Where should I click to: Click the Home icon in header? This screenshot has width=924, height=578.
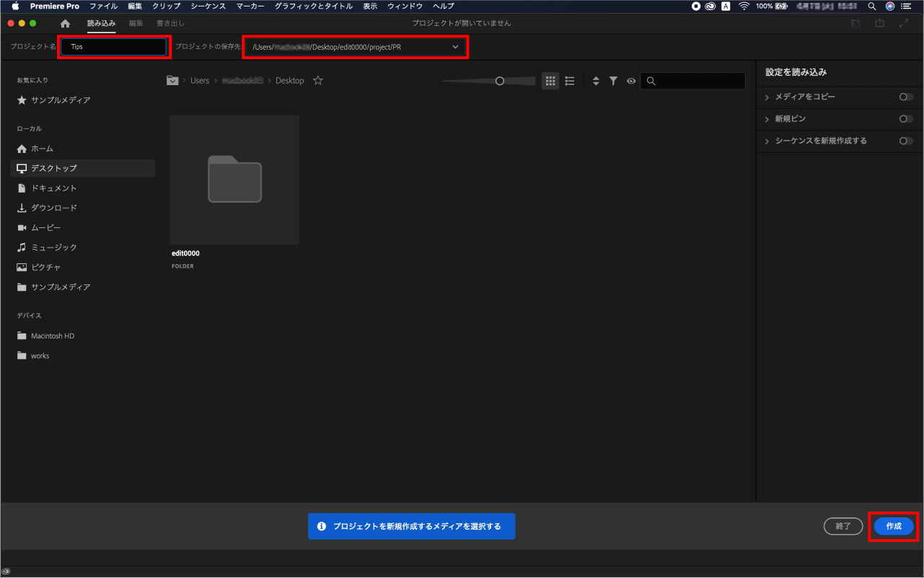click(x=66, y=24)
